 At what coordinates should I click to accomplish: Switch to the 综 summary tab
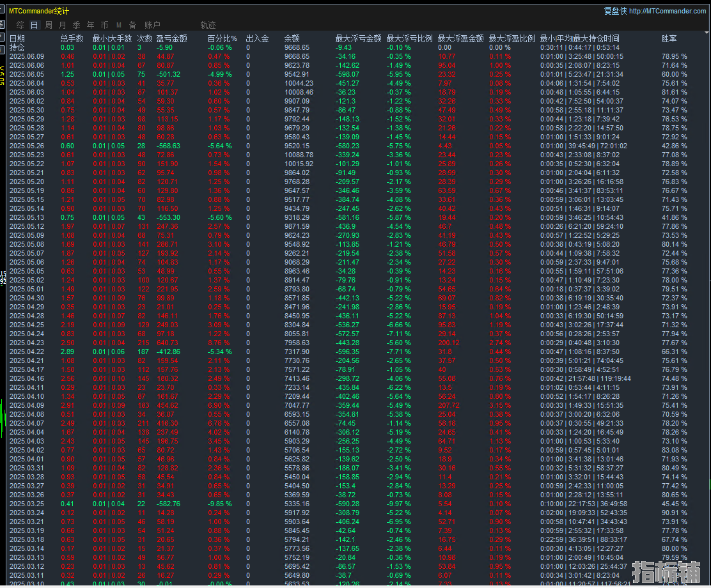20,25
